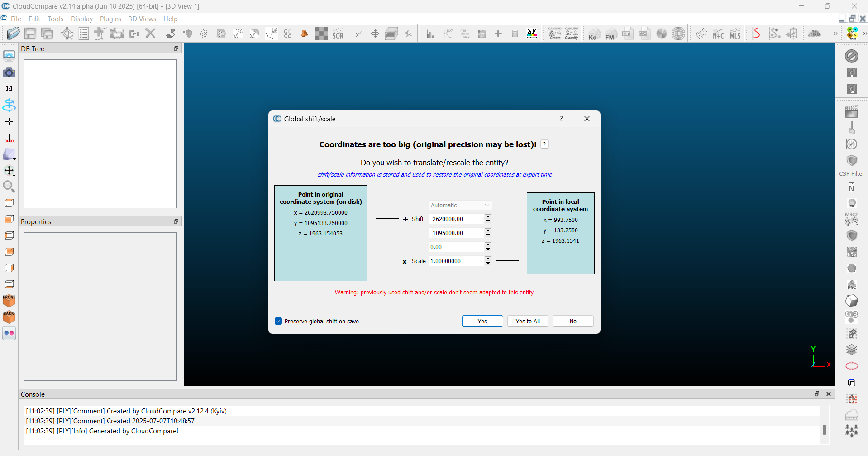Click the 1:1 zoom icon in sidebar
Image resolution: width=868 pixels, height=456 pixels.
pyautogui.click(x=9, y=89)
